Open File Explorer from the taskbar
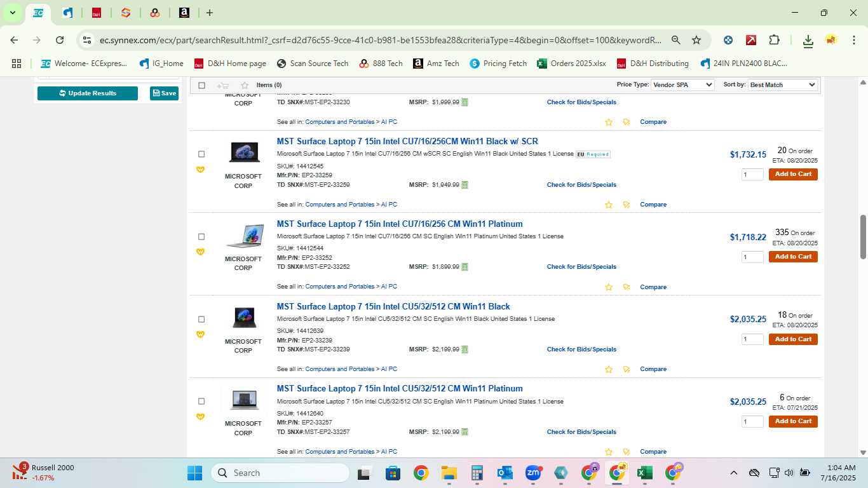Screen dimensions: 868x488 click(449, 473)
